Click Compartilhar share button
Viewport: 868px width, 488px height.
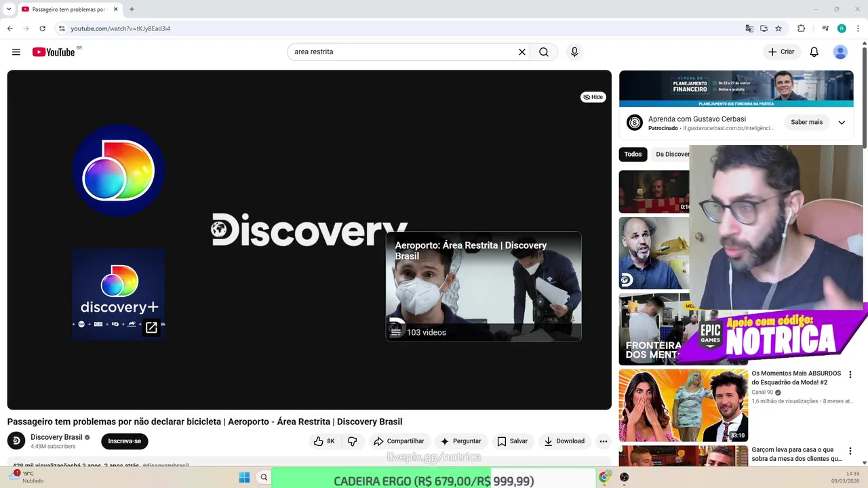coord(399,441)
